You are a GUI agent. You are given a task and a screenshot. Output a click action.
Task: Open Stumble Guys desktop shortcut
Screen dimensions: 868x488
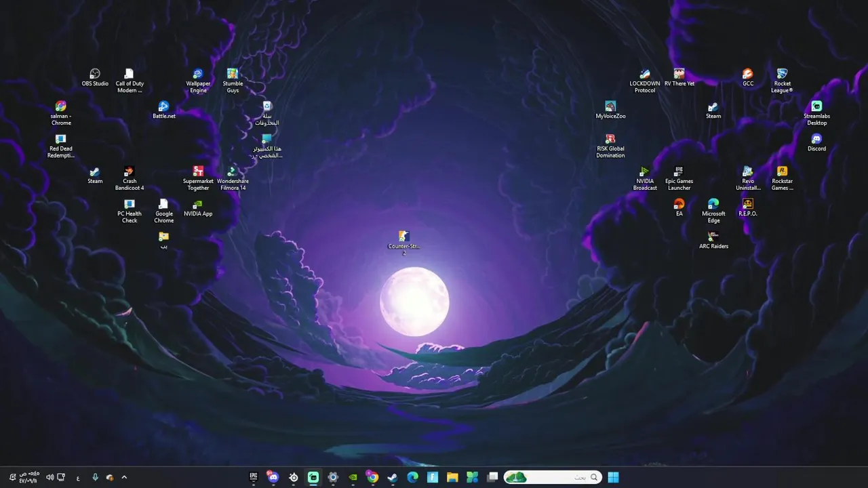coord(233,80)
